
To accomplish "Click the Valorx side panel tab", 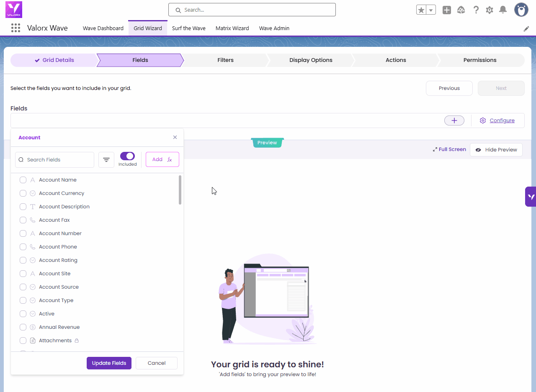I will 531,197.
